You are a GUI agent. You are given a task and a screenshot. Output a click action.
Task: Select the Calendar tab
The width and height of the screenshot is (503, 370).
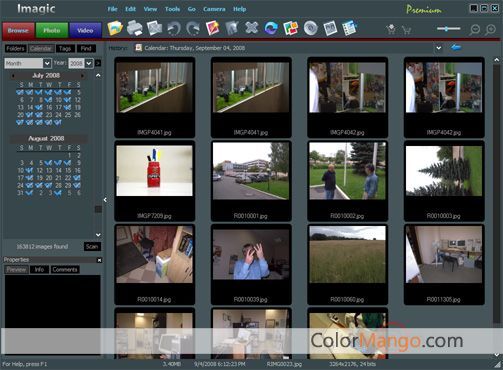point(41,49)
